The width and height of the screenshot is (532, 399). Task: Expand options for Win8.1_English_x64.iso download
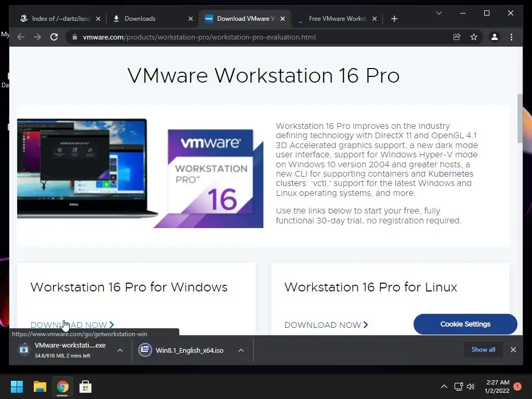(x=241, y=350)
